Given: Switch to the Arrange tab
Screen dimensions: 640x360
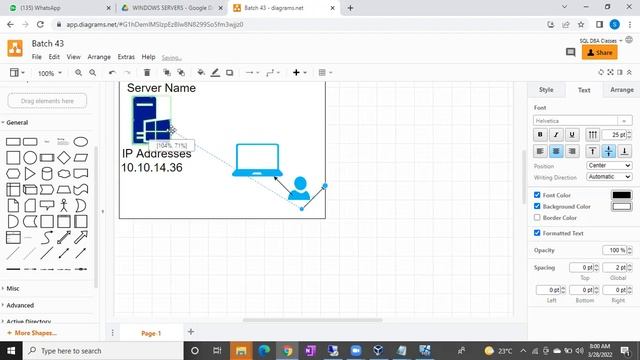Looking at the screenshot, I should click(x=622, y=90).
